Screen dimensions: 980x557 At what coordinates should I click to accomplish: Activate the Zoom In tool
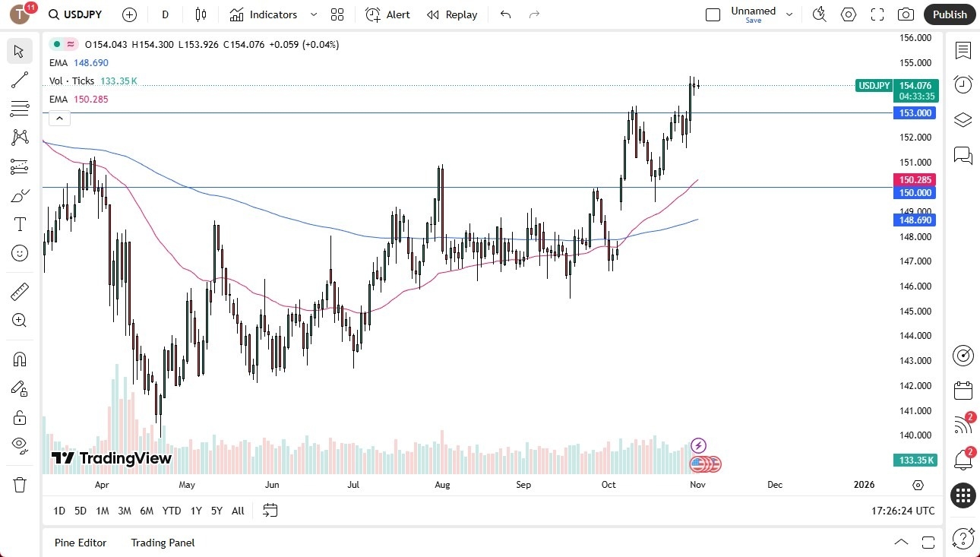point(19,320)
